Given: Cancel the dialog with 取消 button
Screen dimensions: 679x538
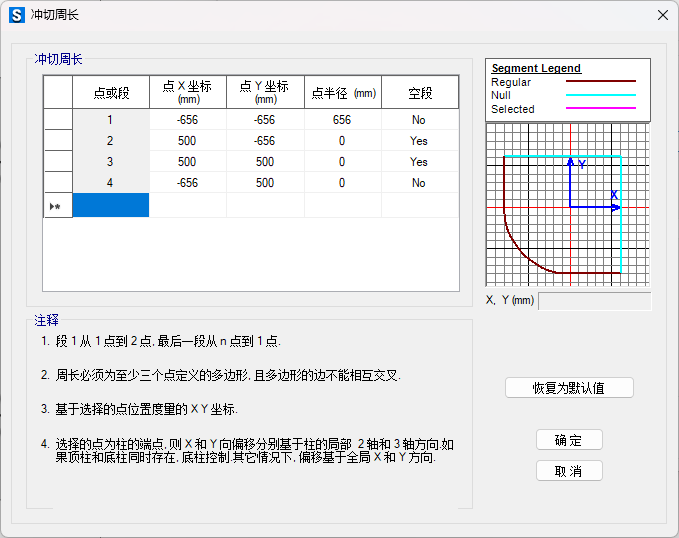Looking at the screenshot, I should [569, 470].
